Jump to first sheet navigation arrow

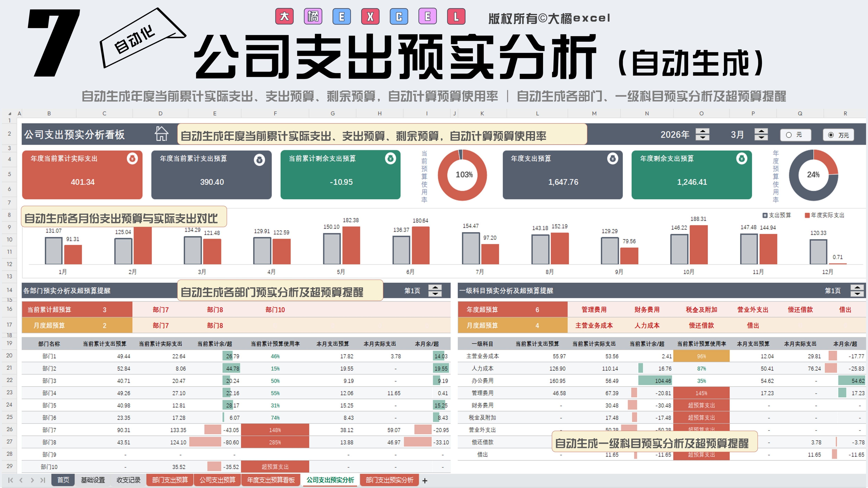click(x=10, y=480)
